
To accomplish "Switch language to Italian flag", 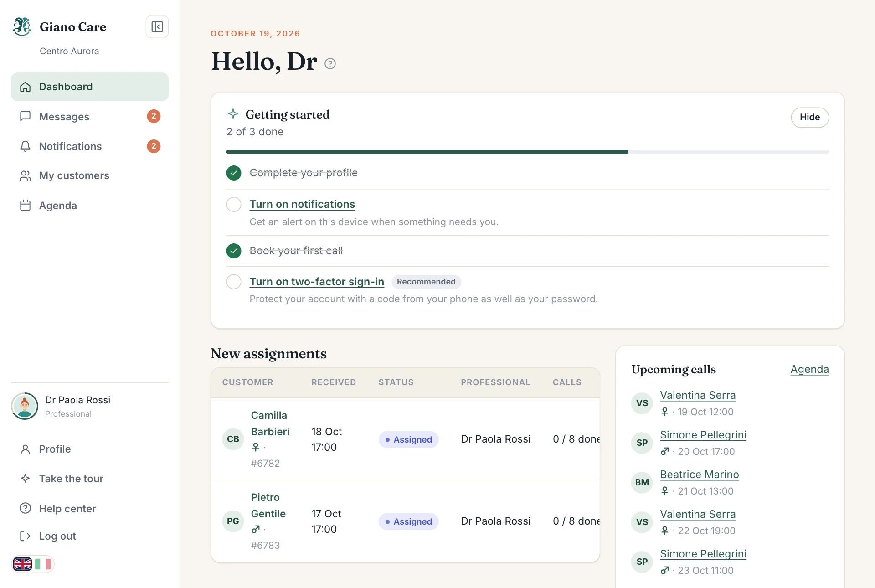I will (43, 564).
